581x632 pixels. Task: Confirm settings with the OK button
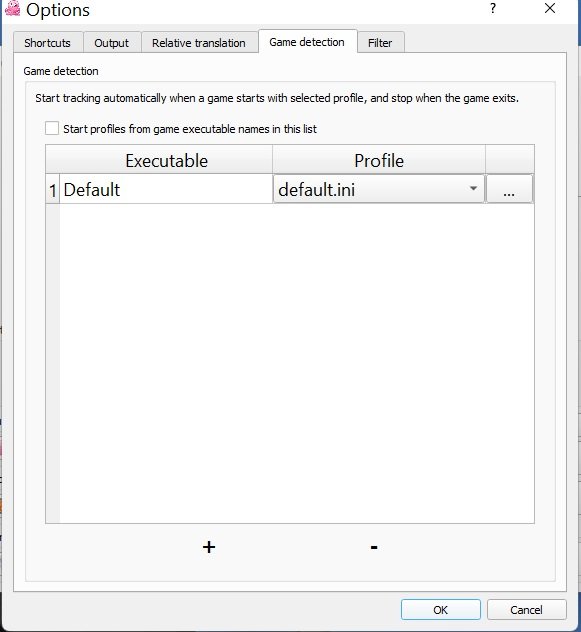click(441, 610)
